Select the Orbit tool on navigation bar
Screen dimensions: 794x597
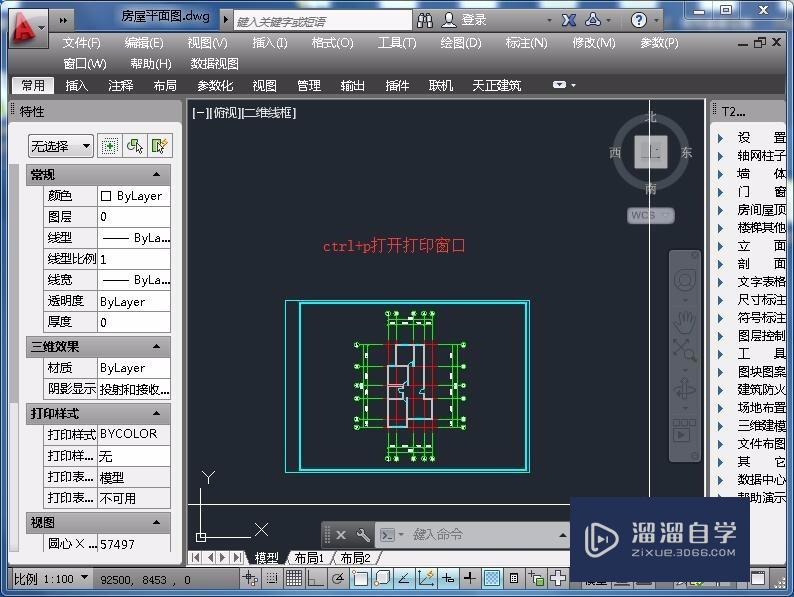(x=685, y=390)
